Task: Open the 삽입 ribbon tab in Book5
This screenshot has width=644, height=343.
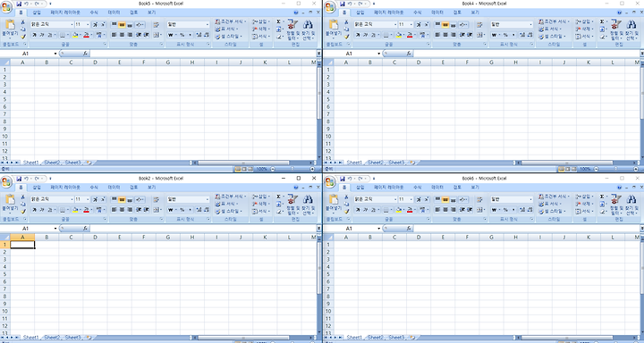Action: [37, 13]
